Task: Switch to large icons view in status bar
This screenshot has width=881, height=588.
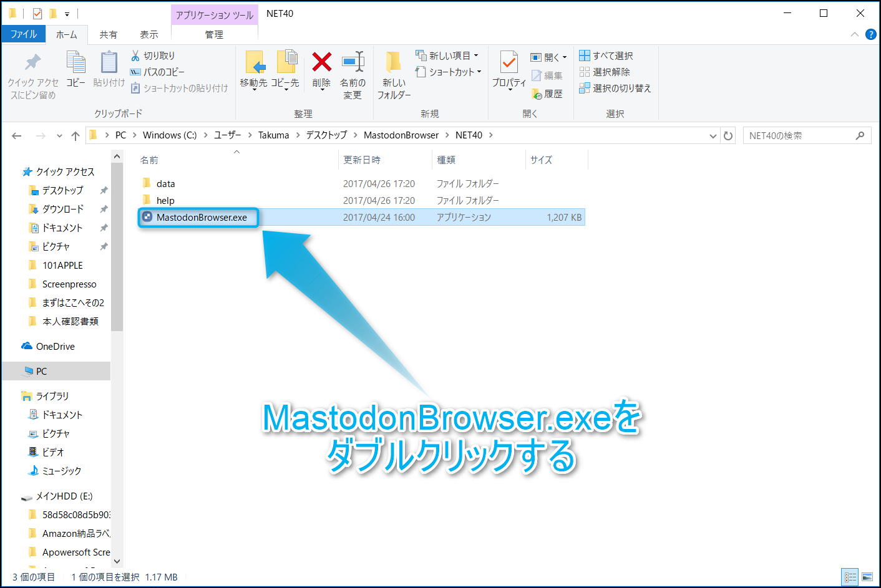Action: click(867, 577)
